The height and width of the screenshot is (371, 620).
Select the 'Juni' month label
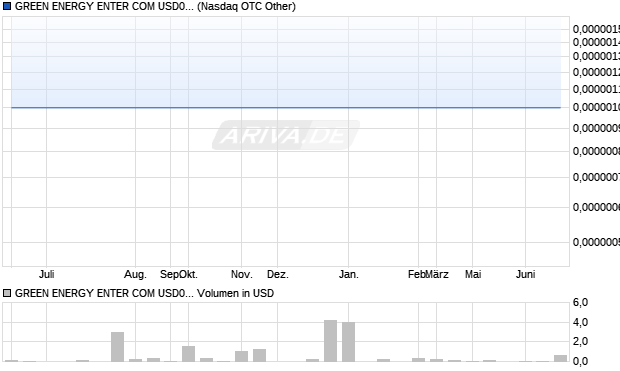(x=525, y=274)
